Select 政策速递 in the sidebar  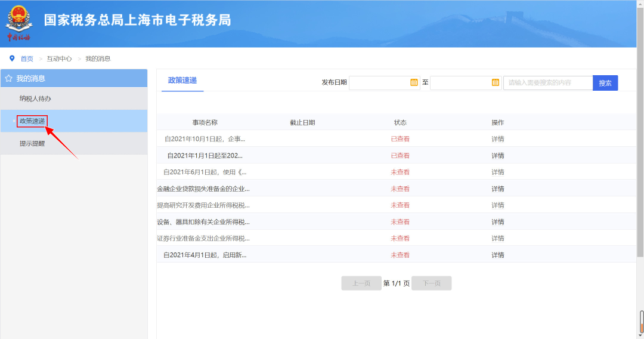click(x=32, y=121)
